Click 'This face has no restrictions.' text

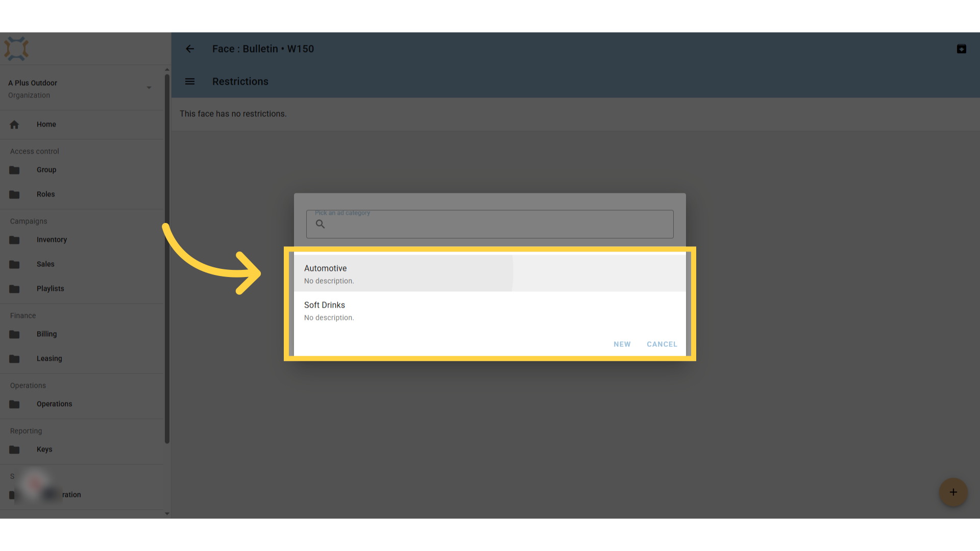coord(233,114)
